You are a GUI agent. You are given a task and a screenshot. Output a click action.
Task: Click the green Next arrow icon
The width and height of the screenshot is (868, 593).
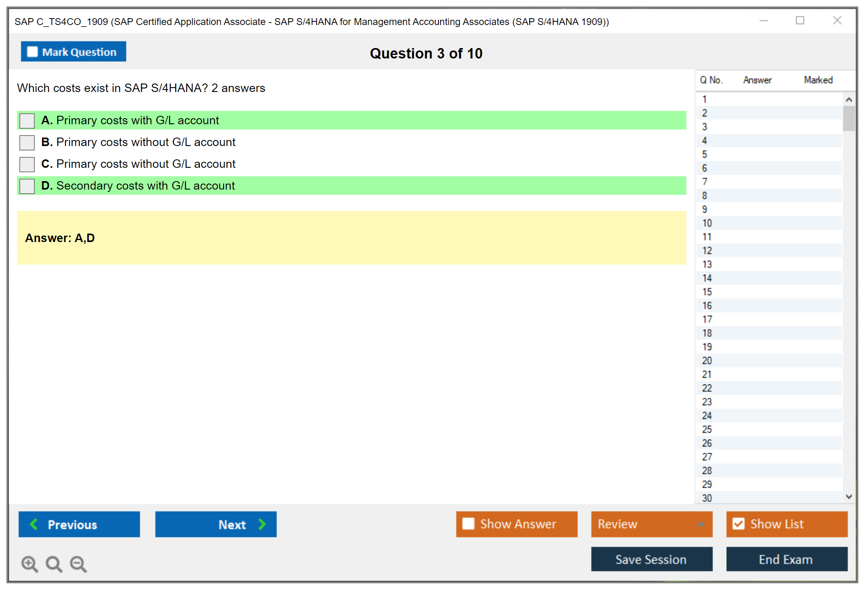pos(262,524)
